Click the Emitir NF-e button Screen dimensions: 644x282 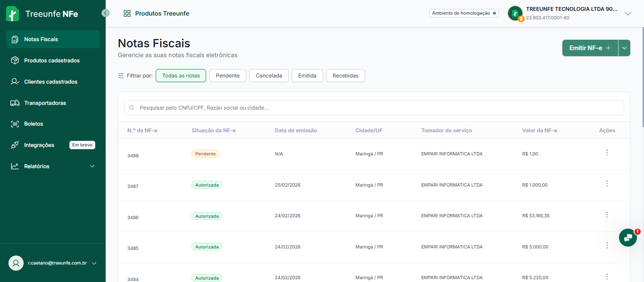(590, 48)
